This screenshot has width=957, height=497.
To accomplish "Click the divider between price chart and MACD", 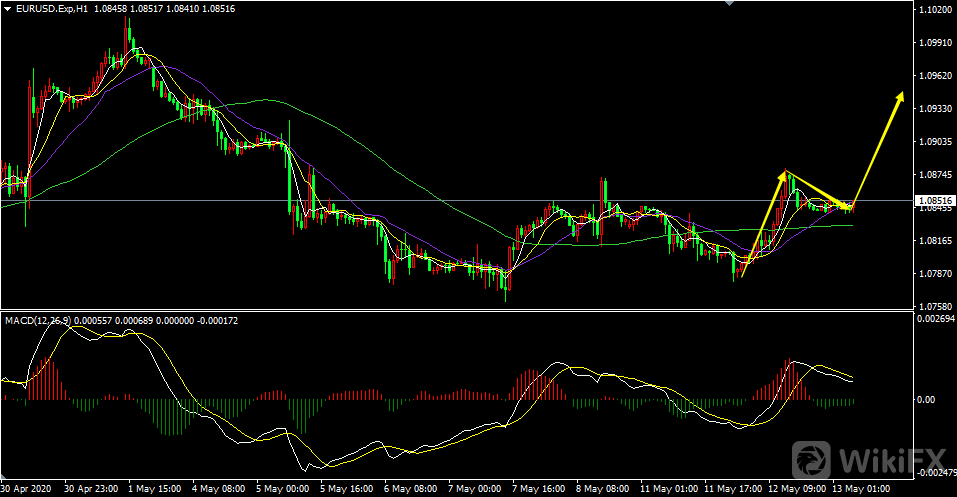I will click(x=450, y=310).
